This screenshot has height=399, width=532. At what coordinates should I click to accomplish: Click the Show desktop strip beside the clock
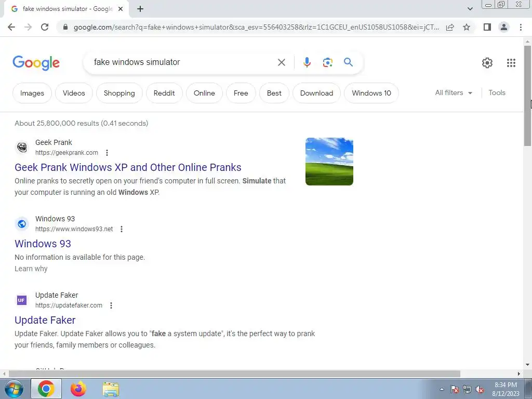[529, 389]
